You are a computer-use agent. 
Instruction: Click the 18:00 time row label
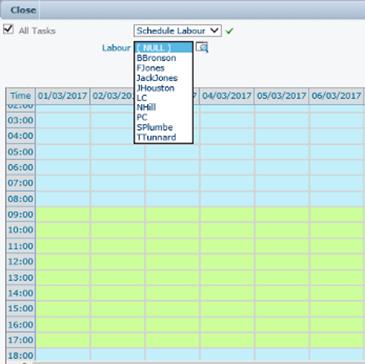[21, 356]
